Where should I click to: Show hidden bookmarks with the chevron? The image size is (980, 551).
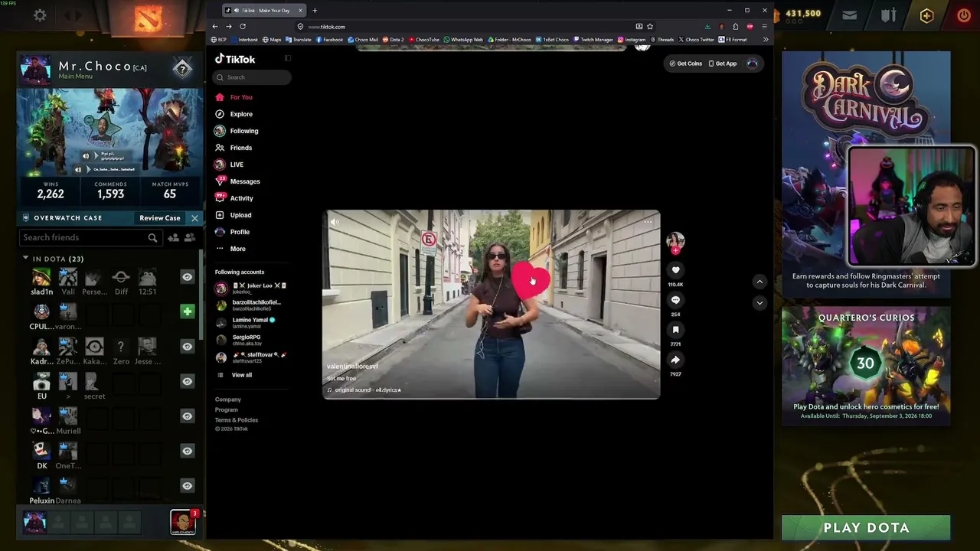[x=766, y=40]
